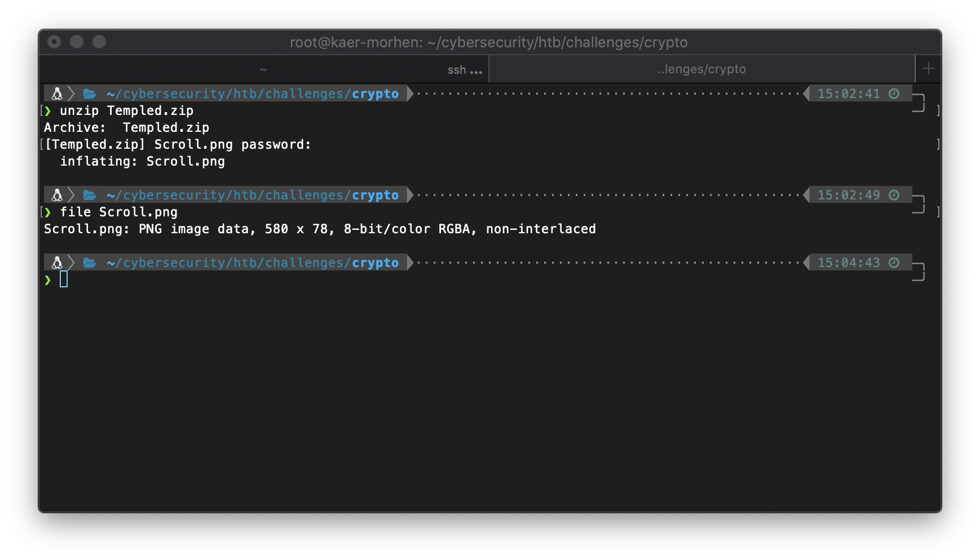Open a new terminal tab with plus button
Viewport: 980px width, 560px height.
928,69
